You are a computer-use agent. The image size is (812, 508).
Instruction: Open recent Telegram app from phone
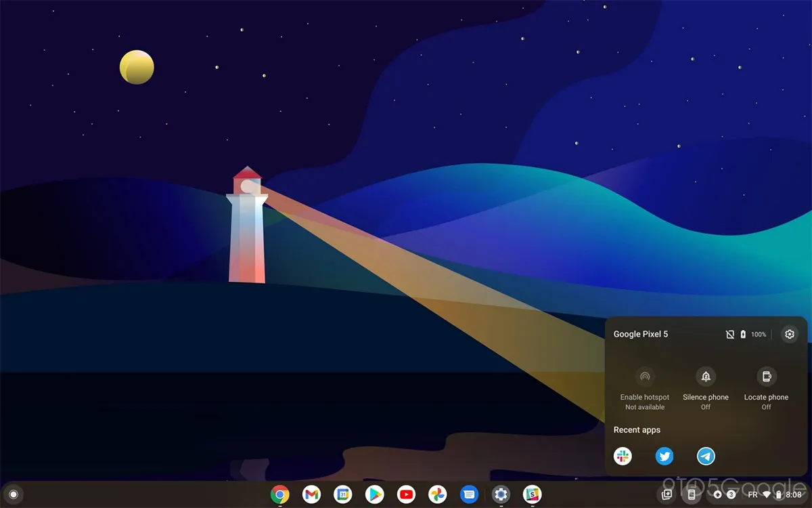(706, 457)
